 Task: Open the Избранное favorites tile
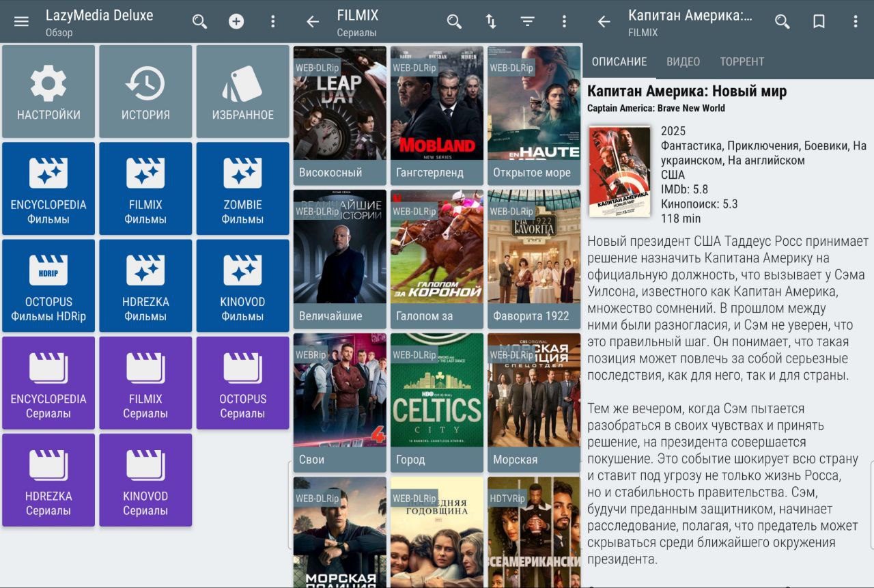tap(243, 92)
